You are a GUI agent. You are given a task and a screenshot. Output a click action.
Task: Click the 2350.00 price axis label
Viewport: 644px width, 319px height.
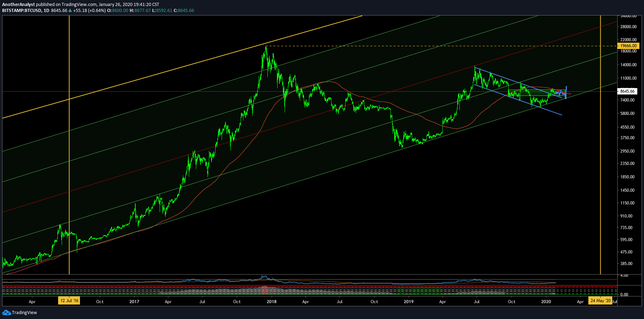(x=627, y=164)
